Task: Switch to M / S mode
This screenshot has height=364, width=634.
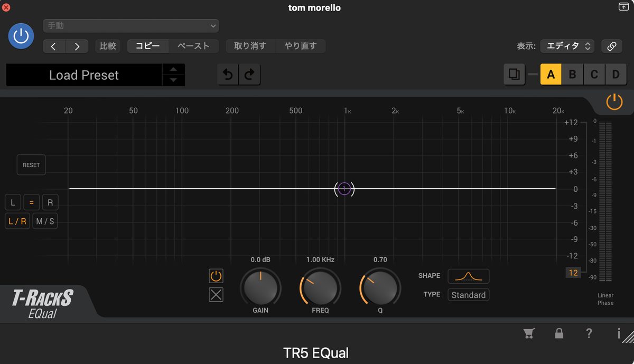Action: tap(45, 221)
